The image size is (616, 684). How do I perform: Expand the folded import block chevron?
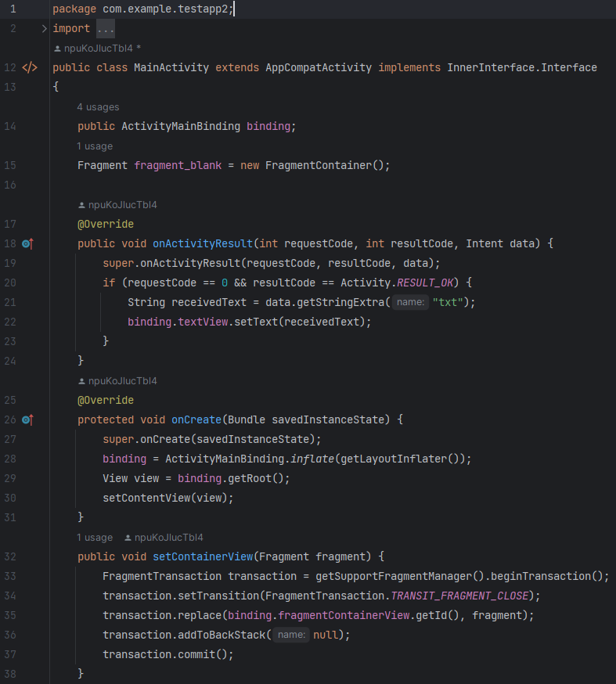tap(44, 29)
